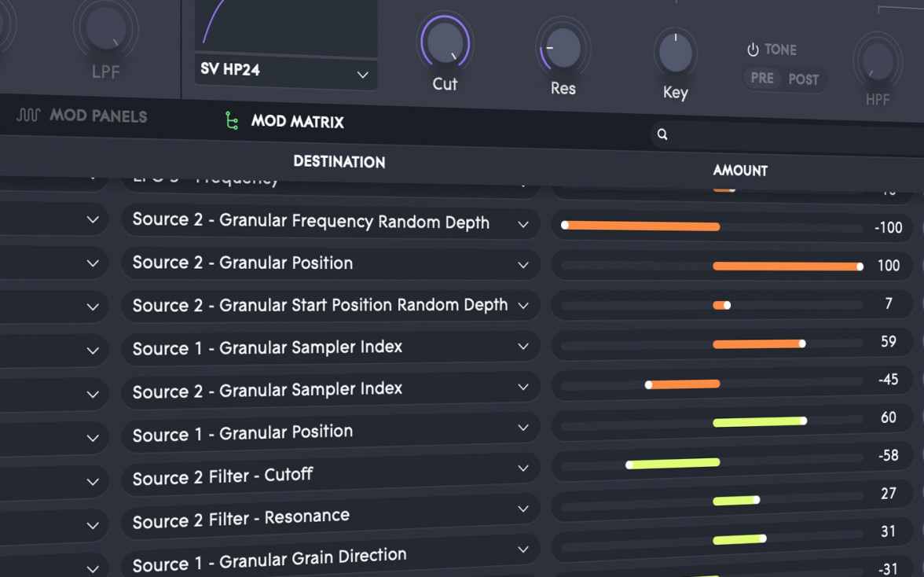Open the Granular Frequency Random Depth destination dropdown
The width and height of the screenshot is (924, 577).
[x=330, y=222]
